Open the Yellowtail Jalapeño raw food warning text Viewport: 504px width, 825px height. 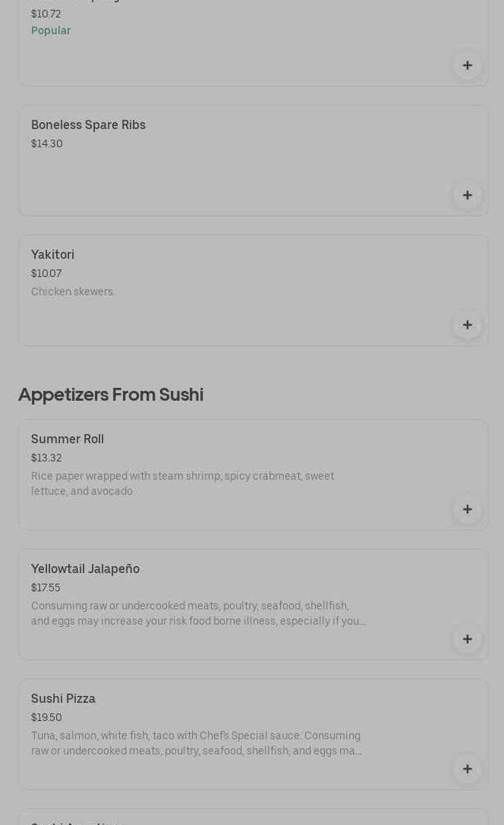click(x=198, y=613)
